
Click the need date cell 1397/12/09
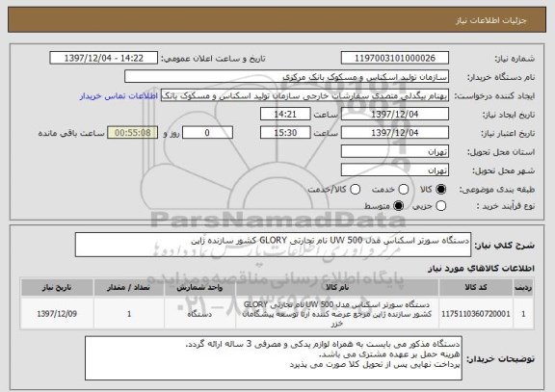point(57,314)
